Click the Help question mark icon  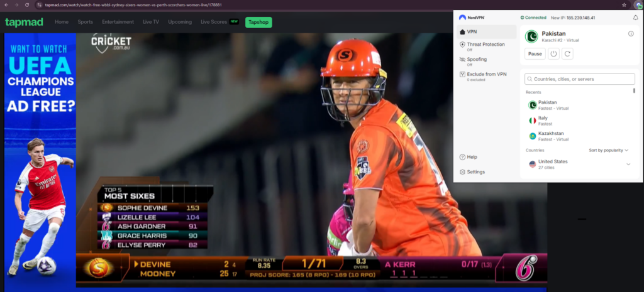[462, 157]
